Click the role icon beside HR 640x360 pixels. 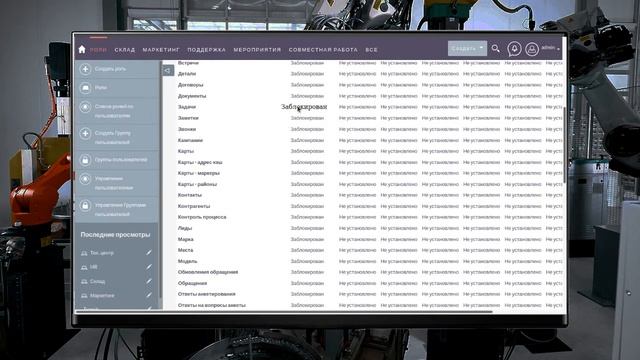click(84, 267)
